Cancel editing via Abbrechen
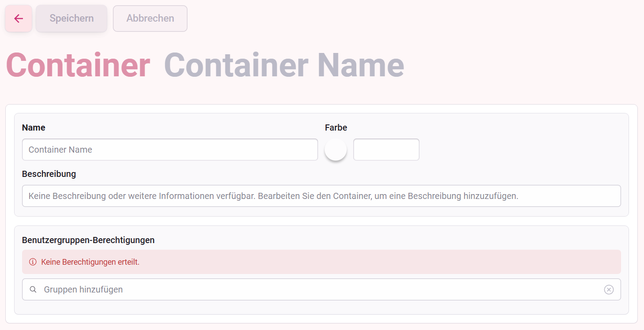Screen dimensions: 644x330 (150, 18)
